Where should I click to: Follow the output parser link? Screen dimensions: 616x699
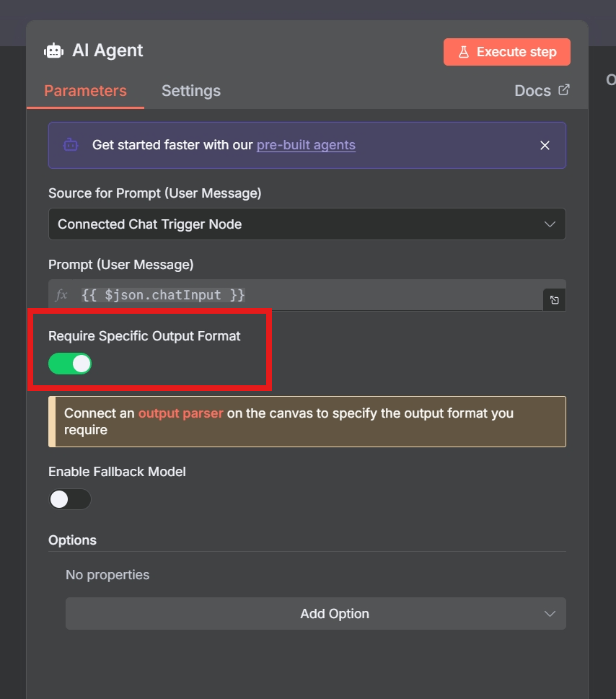(180, 413)
